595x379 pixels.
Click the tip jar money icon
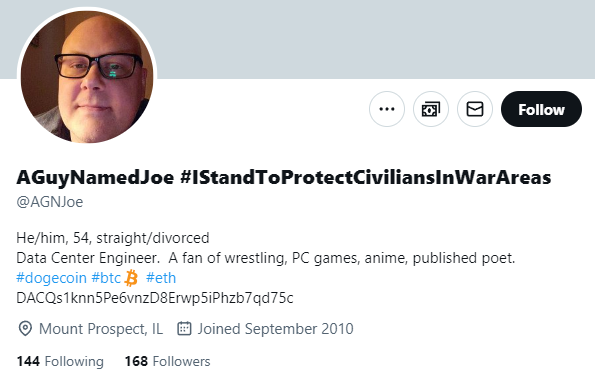[431, 109]
